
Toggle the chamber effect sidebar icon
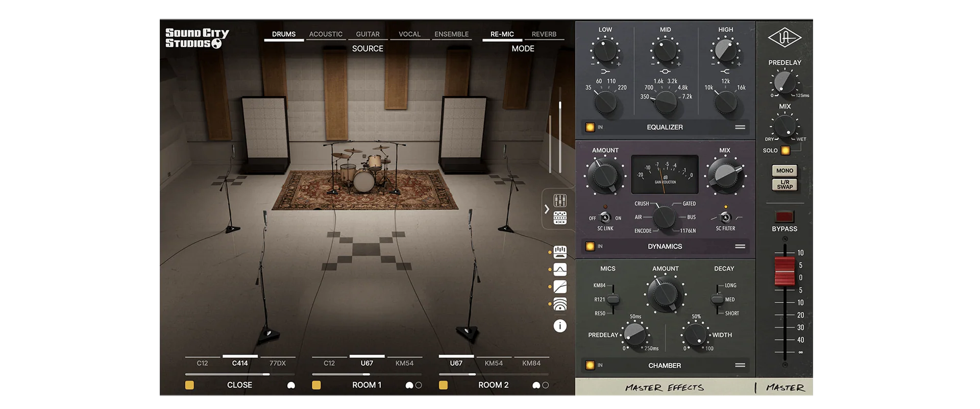[x=560, y=252]
